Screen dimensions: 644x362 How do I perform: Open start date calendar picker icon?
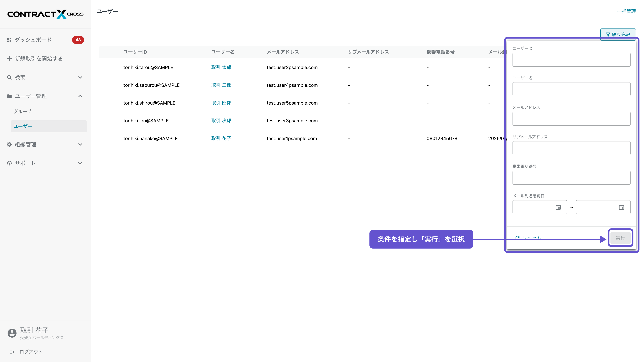558,207
